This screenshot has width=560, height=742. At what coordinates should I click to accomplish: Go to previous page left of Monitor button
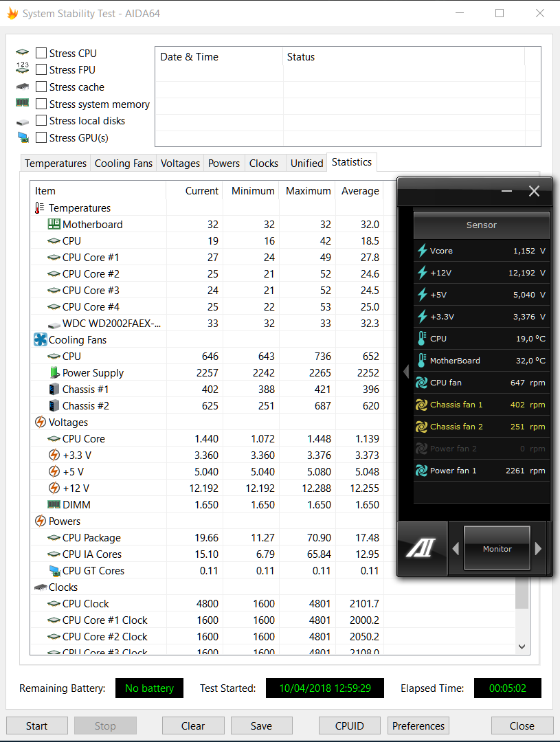coord(456,548)
